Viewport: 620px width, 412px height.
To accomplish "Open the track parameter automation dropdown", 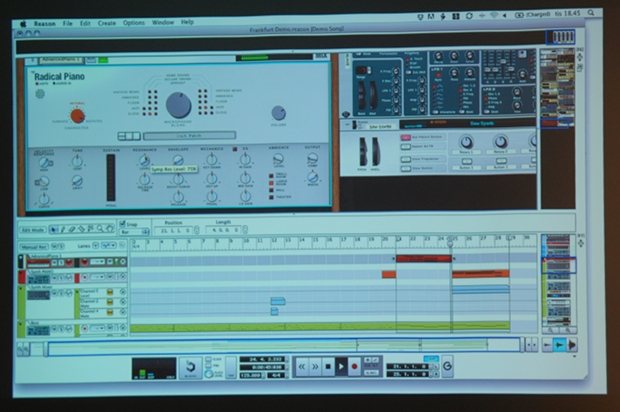I will (x=108, y=246).
